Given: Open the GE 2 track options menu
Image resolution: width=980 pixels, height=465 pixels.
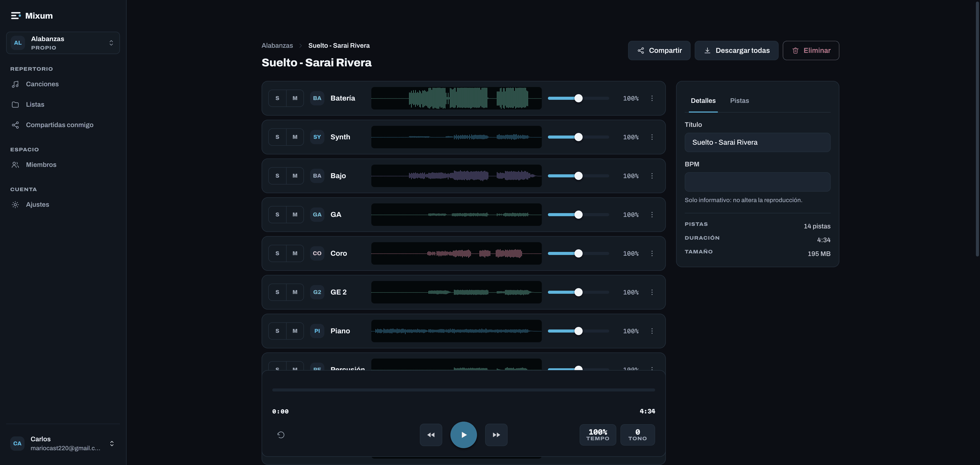Looking at the screenshot, I should point(652,292).
